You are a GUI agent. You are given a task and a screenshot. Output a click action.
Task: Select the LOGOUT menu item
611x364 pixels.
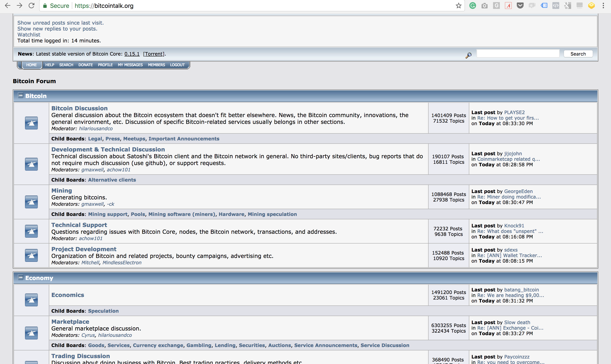pyautogui.click(x=177, y=65)
